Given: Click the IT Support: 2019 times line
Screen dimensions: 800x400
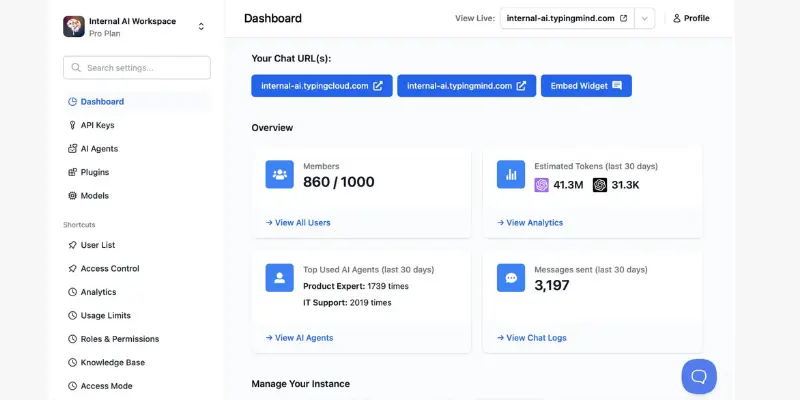Looking at the screenshot, I should [x=347, y=303].
